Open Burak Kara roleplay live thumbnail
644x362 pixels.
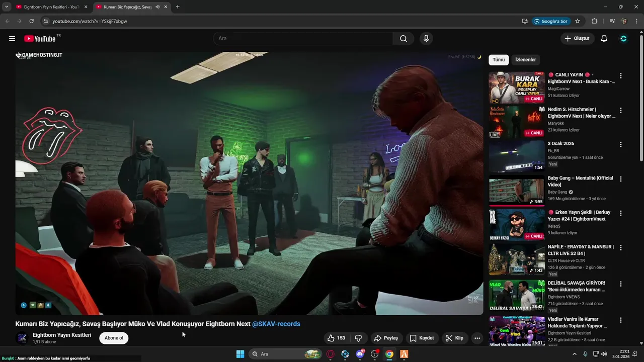(517, 87)
